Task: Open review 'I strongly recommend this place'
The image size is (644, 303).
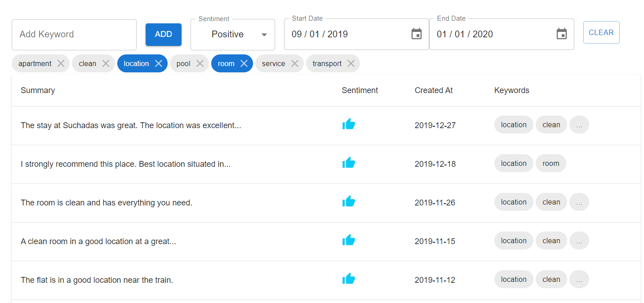Action: point(126,164)
